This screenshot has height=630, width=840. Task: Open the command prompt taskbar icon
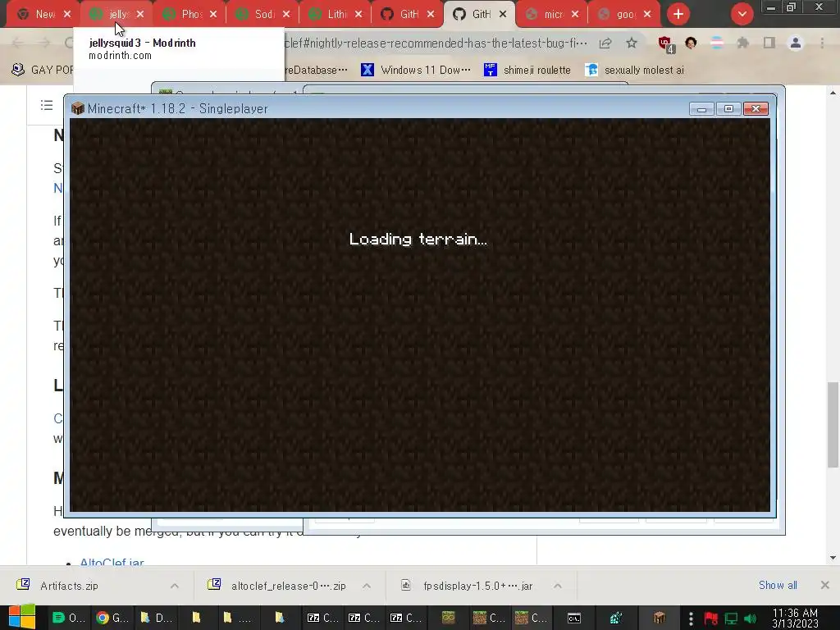573,619
